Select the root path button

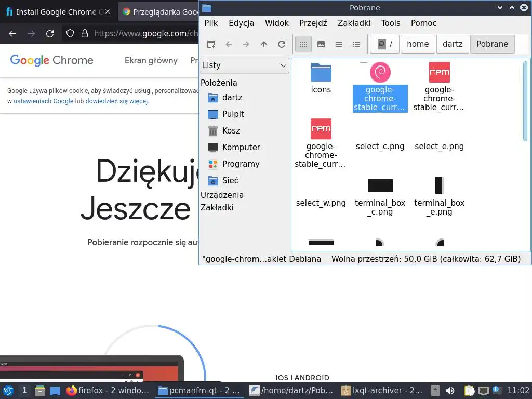coord(385,44)
